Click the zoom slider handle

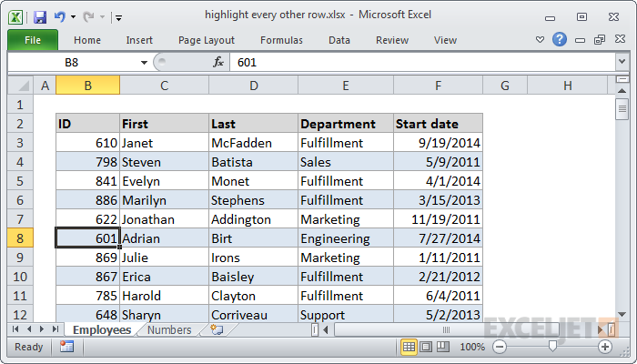click(552, 346)
